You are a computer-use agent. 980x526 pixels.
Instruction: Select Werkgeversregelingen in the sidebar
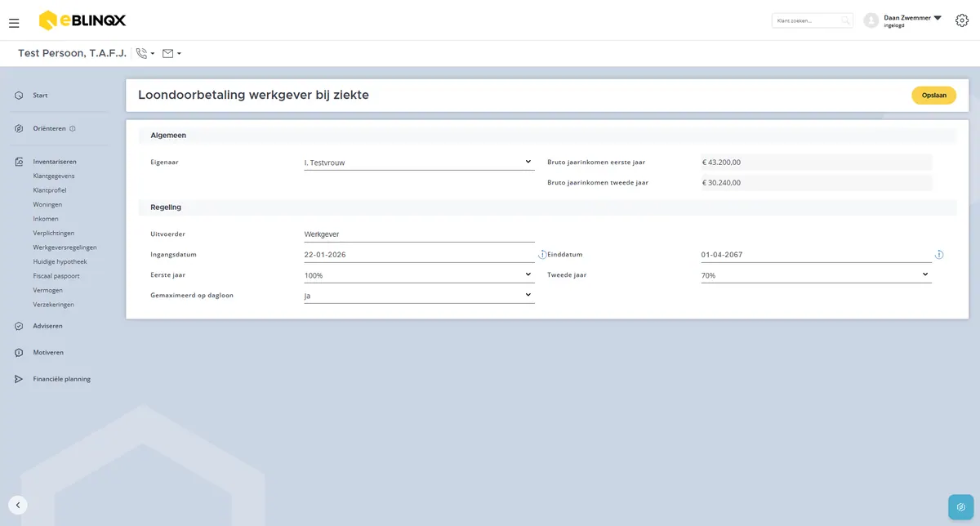(x=65, y=247)
